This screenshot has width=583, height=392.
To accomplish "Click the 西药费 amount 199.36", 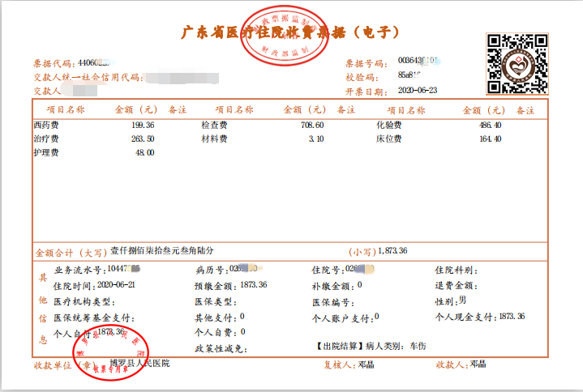I will 142,126.
